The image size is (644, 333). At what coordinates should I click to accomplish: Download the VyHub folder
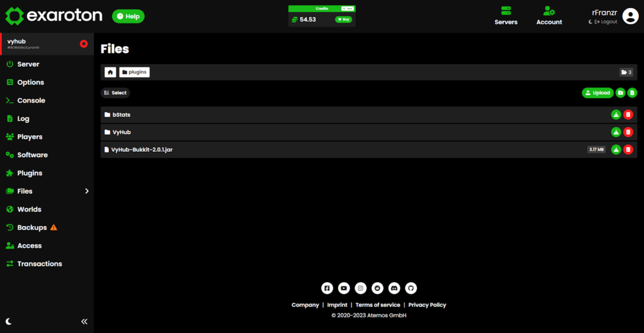[616, 132]
